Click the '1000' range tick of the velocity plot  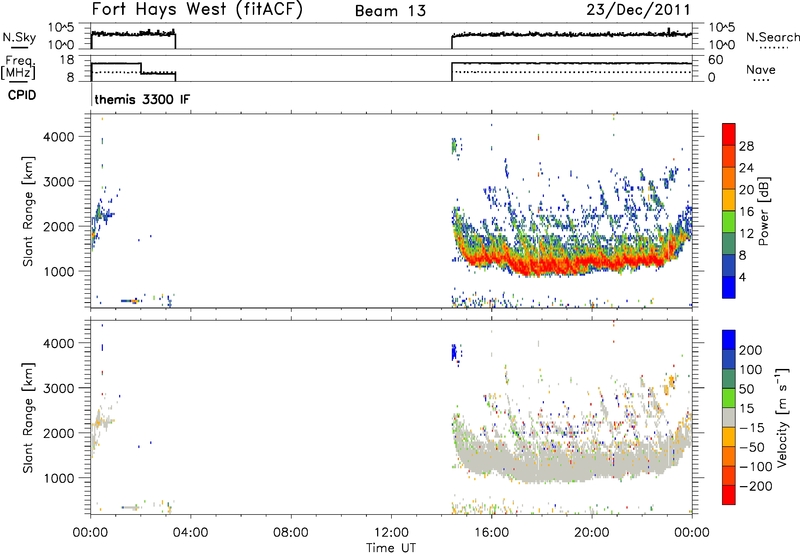click(x=58, y=478)
